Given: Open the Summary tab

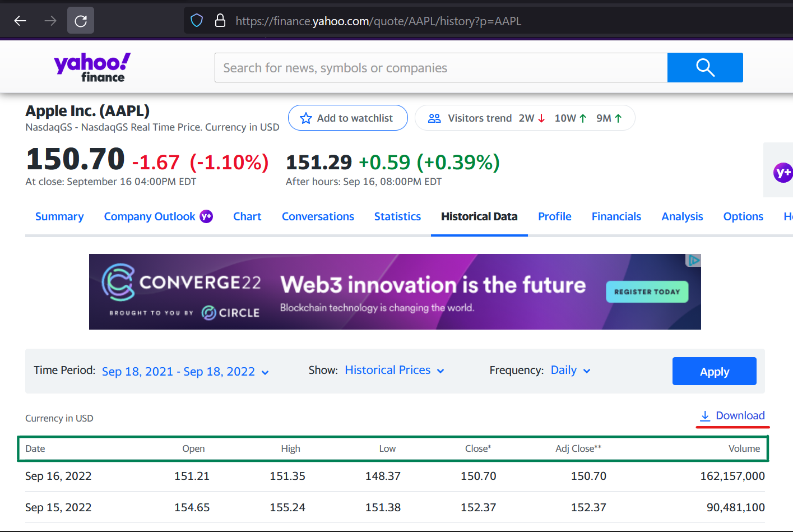Looking at the screenshot, I should (x=59, y=216).
